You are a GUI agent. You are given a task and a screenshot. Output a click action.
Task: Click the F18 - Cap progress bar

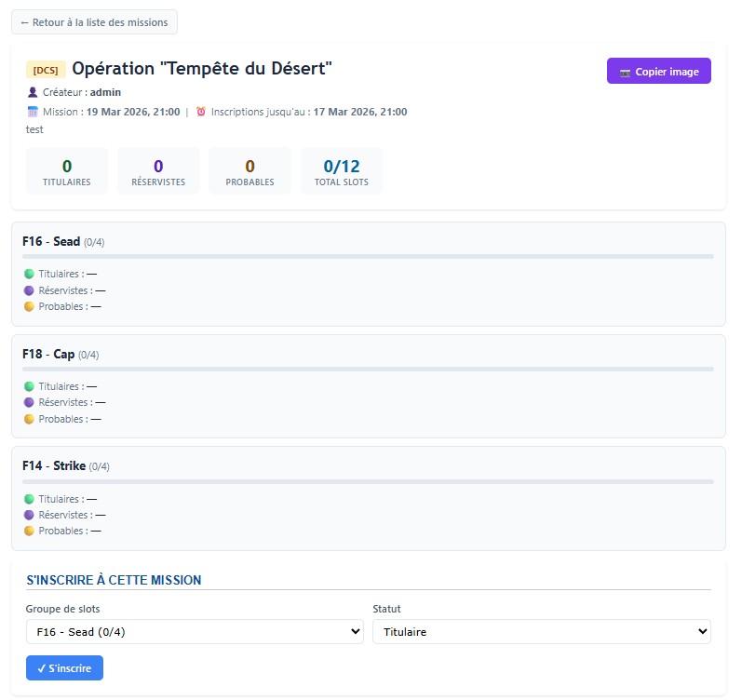[368, 370]
